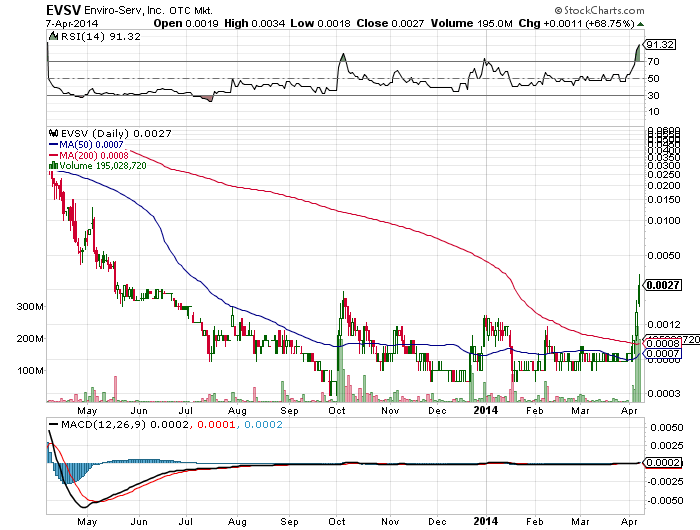Click Mar on the price chart axis
Screen dimensions: 700x530
(x=580, y=411)
